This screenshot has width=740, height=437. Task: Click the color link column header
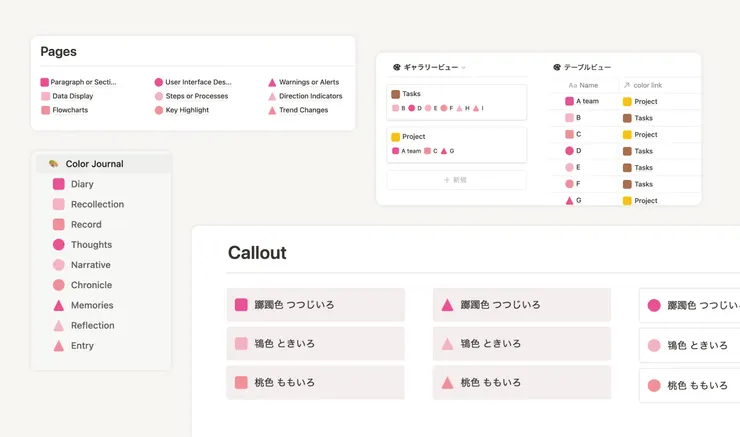[643, 85]
